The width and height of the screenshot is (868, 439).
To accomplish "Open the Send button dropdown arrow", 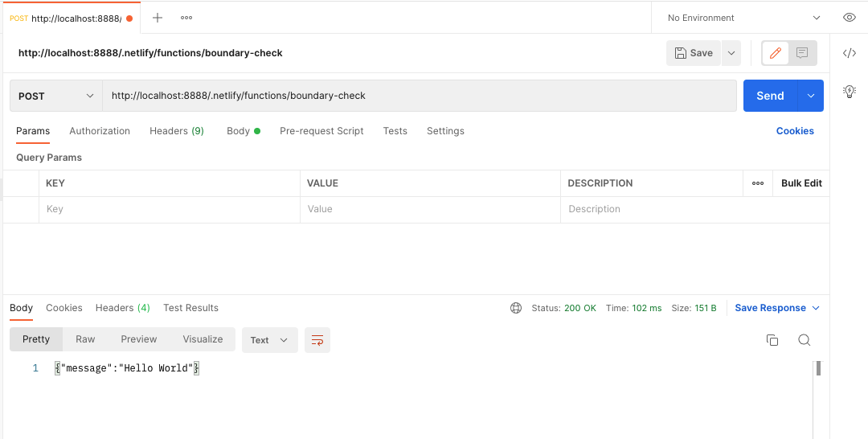I will coord(810,96).
